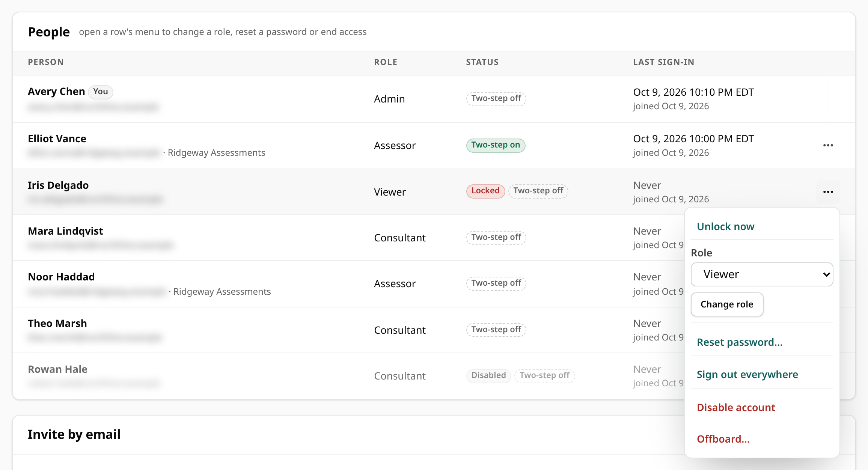The height and width of the screenshot is (470, 868).
Task: Click the Change role button
Action: [727, 304]
